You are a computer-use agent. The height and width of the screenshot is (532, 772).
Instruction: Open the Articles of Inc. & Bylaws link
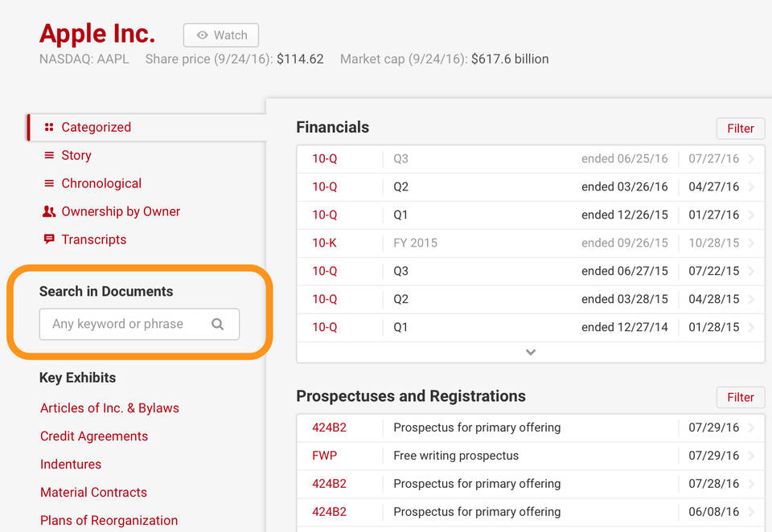(109, 408)
